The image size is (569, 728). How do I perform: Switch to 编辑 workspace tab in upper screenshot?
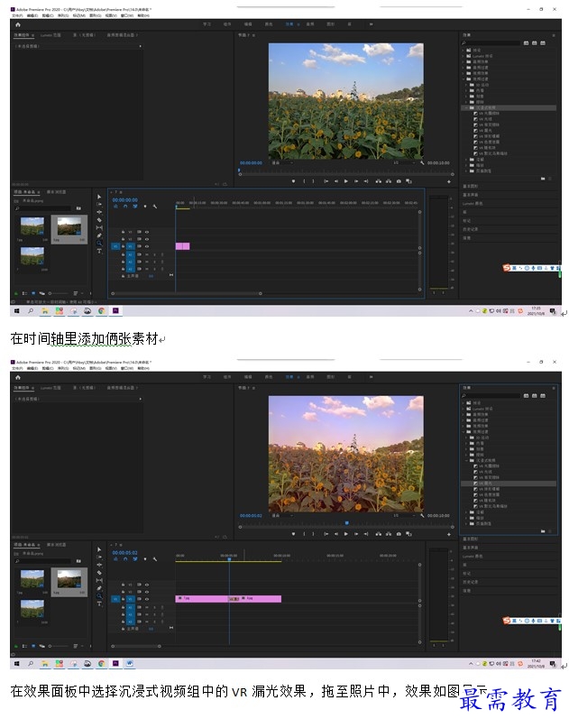(x=248, y=24)
